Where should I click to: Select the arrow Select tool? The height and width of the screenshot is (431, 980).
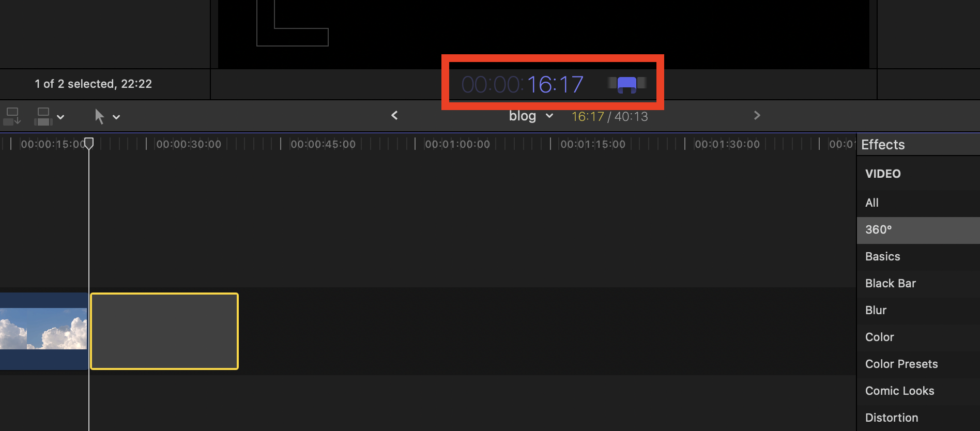[99, 116]
